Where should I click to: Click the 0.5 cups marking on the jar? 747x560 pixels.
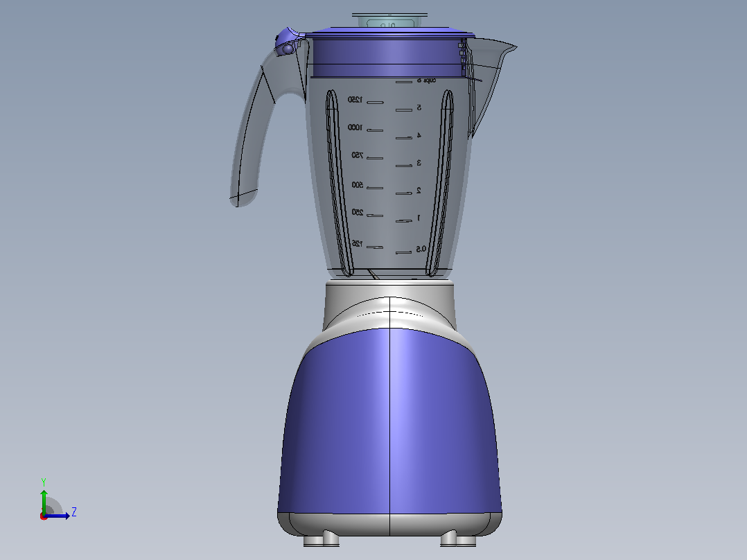[421, 250]
